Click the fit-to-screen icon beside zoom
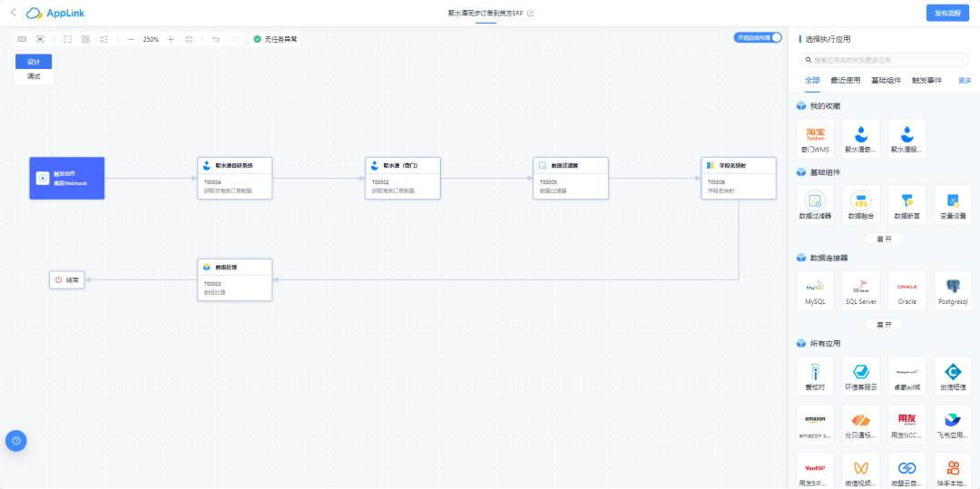980x489 pixels. tap(189, 39)
